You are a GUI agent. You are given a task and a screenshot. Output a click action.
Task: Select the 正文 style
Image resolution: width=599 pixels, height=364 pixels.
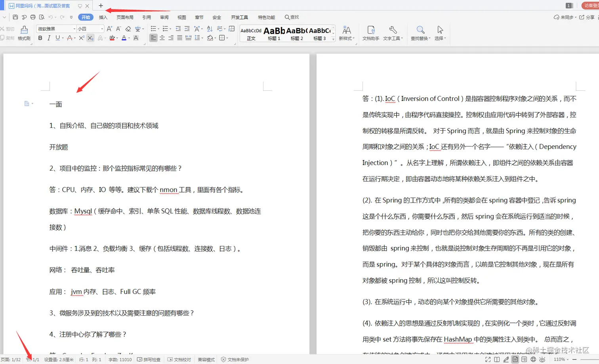click(251, 34)
